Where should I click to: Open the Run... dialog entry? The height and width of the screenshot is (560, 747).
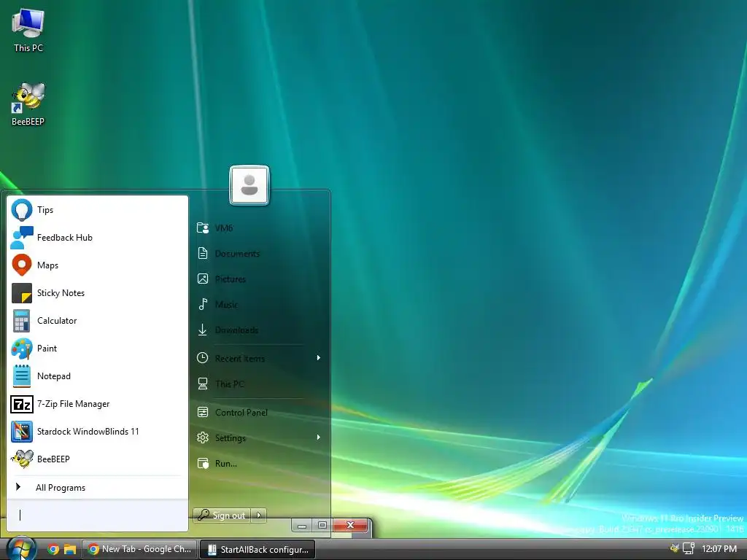click(x=259, y=463)
